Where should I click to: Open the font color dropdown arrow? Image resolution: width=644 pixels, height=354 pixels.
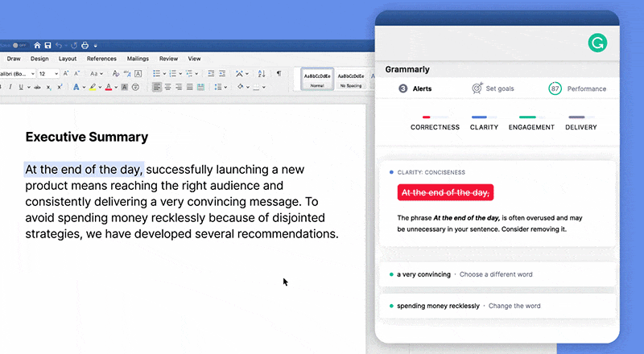tap(116, 87)
